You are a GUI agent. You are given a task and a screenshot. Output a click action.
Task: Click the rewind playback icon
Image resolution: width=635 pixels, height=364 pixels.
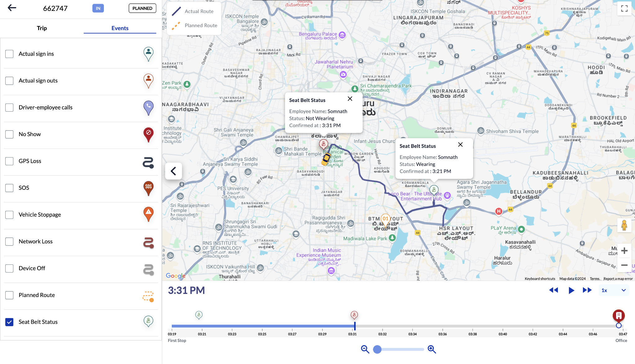[x=553, y=290]
